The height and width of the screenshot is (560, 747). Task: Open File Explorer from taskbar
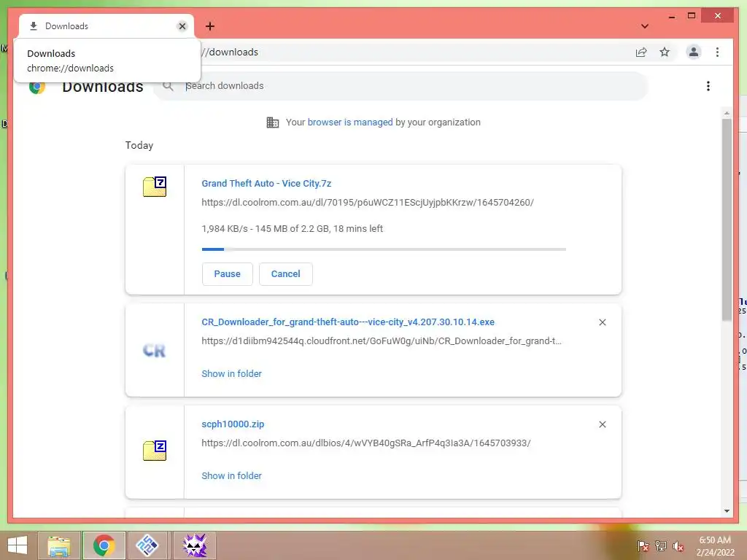tap(59, 545)
